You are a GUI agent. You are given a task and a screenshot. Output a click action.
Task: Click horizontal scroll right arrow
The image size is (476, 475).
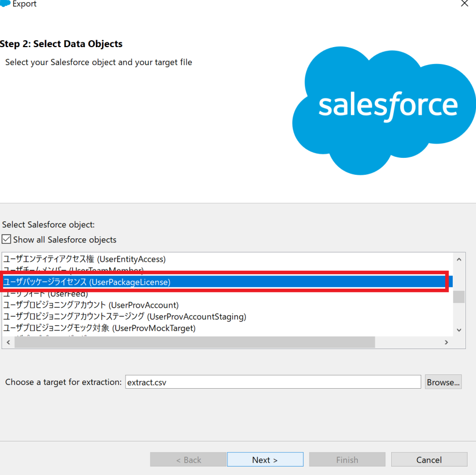click(x=446, y=342)
